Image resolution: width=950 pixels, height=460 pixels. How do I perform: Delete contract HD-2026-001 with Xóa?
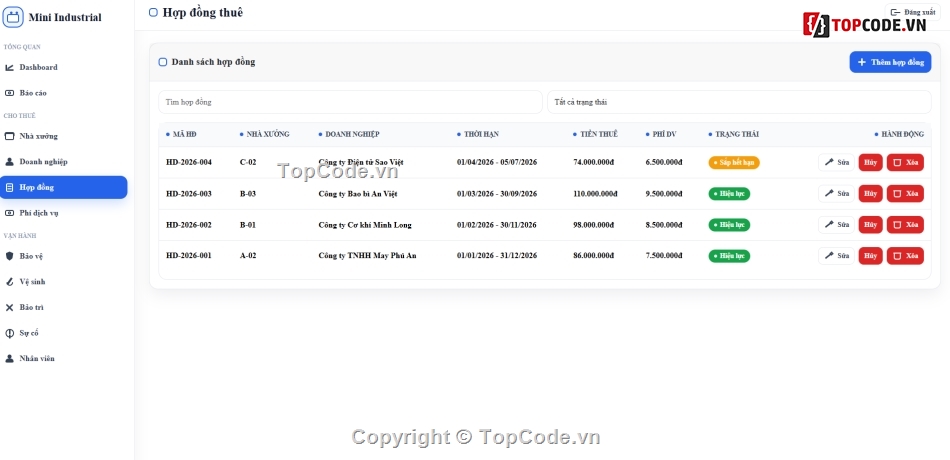coord(905,256)
